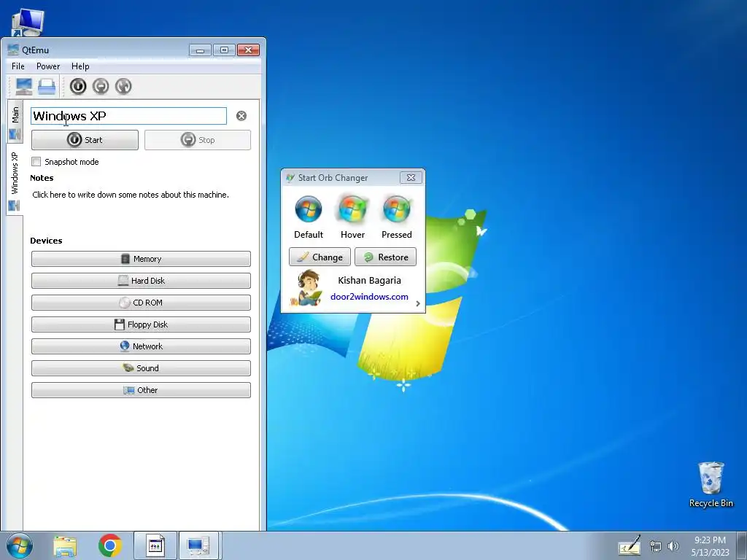Click the Kishan Bagaria avatar picture
747x560 pixels.
pyautogui.click(x=307, y=288)
